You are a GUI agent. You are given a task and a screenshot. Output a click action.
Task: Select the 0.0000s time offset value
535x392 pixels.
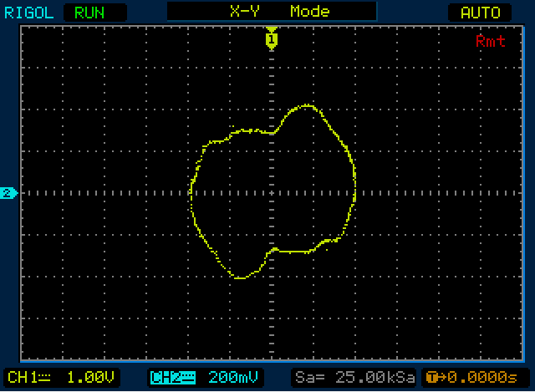click(x=482, y=378)
